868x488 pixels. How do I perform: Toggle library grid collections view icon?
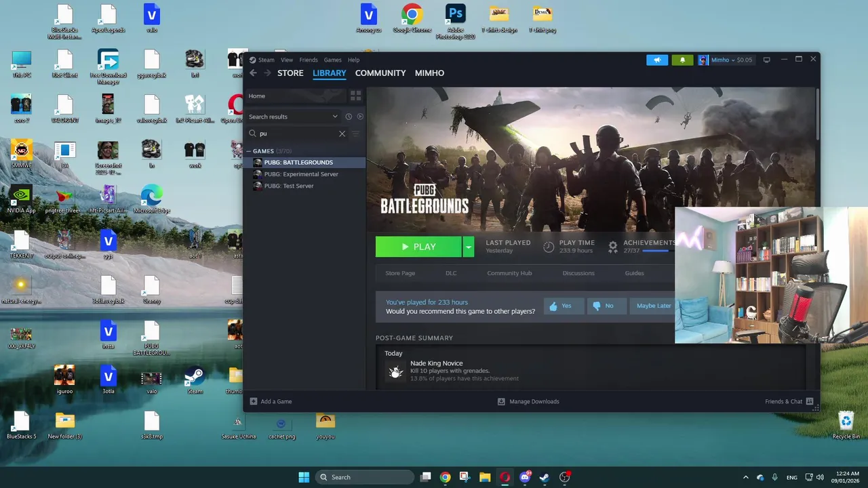click(x=356, y=96)
